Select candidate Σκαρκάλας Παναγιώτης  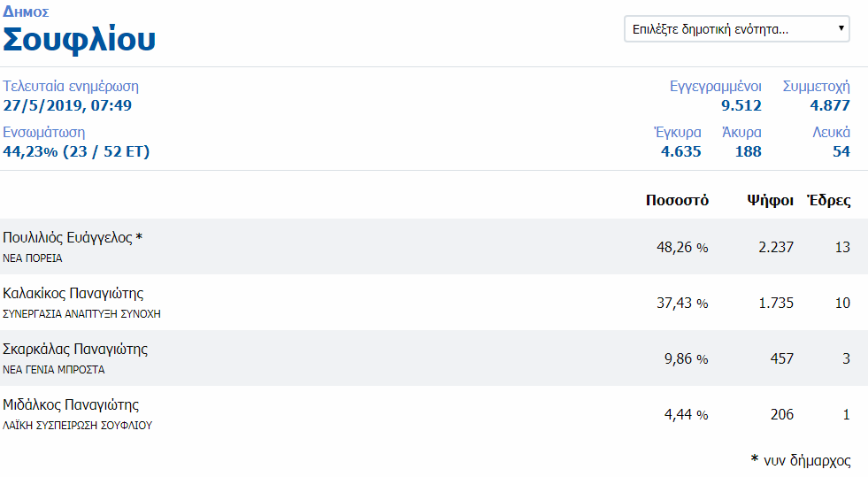pyautogui.click(x=75, y=349)
